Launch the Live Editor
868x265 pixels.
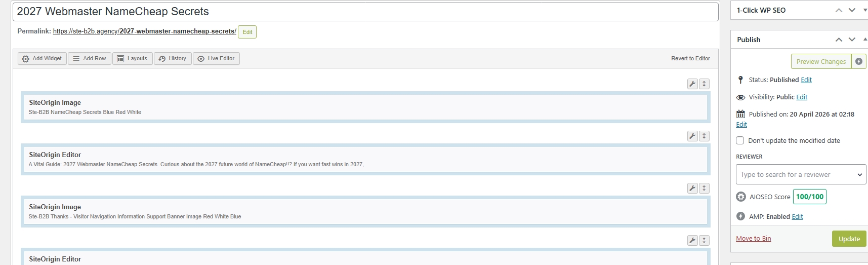216,59
